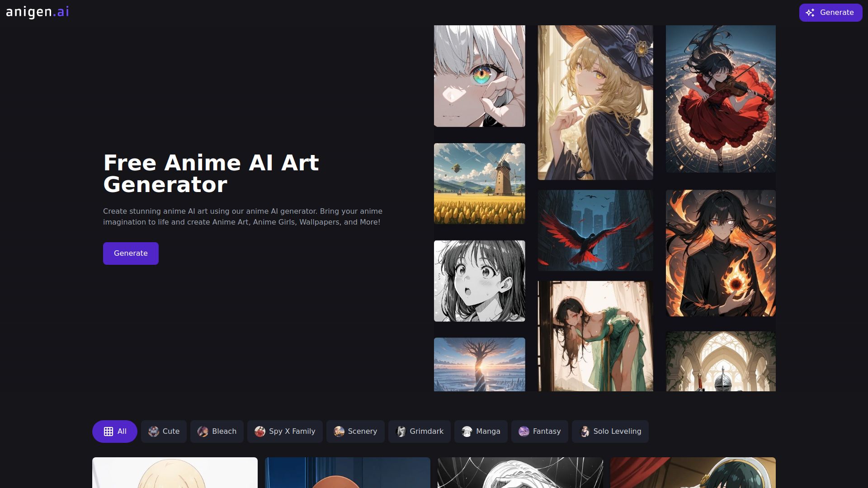The height and width of the screenshot is (488, 868).
Task: Click the Solo Leveling avatar icon
Action: (585, 432)
